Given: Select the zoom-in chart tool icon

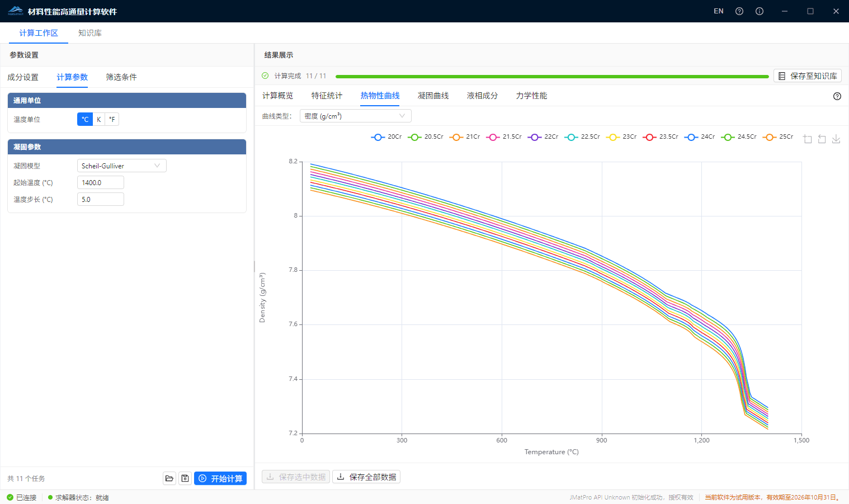Looking at the screenshot, I should (x=807, y=139).
